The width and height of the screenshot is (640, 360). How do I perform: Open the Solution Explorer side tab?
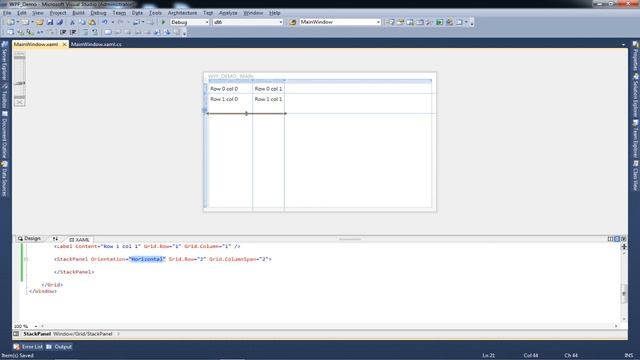tap(636, 96)
